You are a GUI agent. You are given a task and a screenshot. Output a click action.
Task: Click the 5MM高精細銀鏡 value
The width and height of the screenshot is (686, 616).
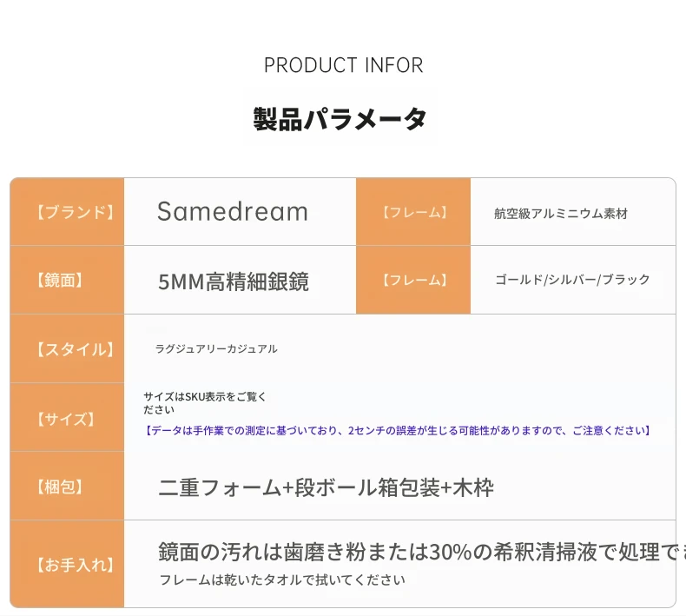pos(234,282)
